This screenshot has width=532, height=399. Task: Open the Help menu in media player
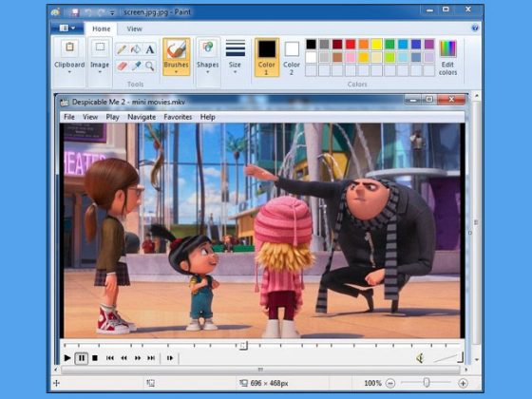click(x=208, y=117)
